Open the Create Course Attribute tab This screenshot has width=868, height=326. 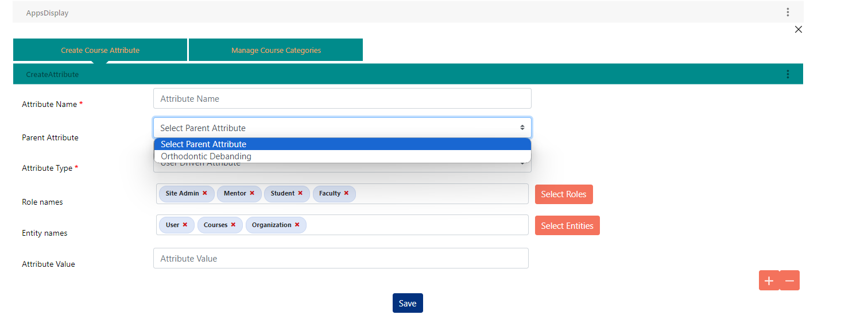pyautogui.click(x=100, y=50)
